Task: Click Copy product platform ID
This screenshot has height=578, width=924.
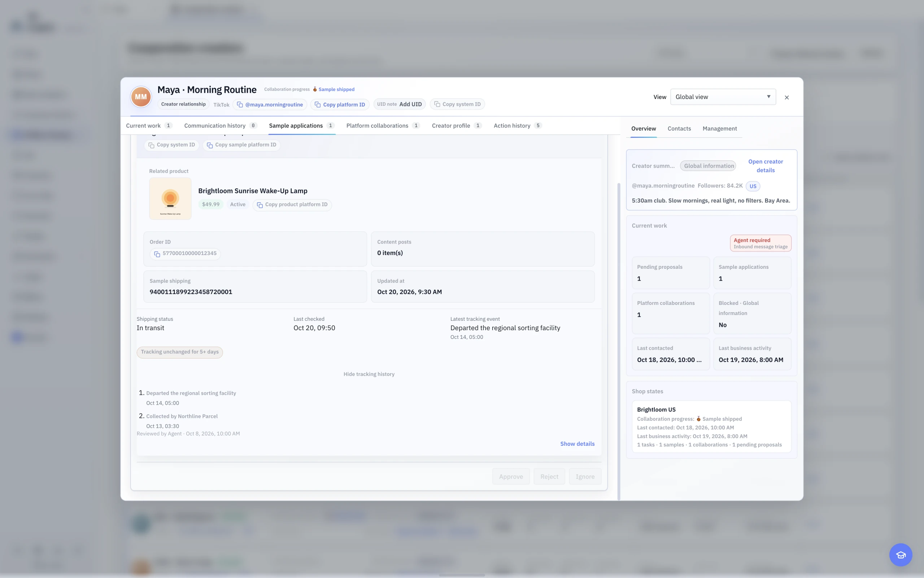Action: 292,204
